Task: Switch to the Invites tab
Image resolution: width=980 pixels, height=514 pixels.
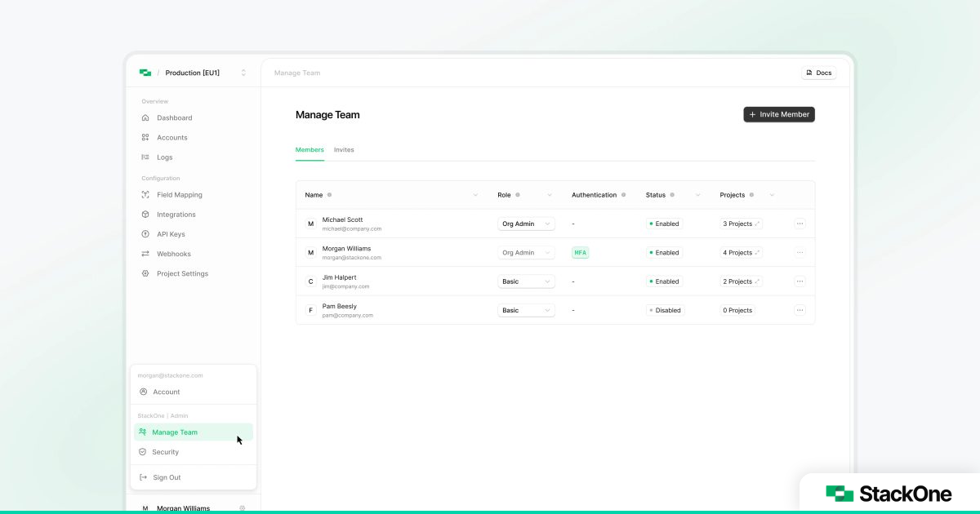Action: click(344, 149)
